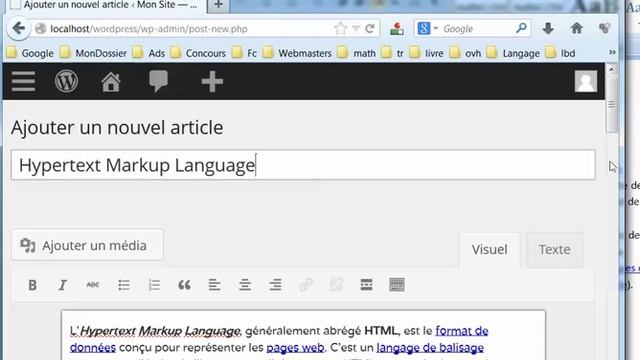640x360 pixels.
Task: Insert a bulleted list
Action: [124, 285]
